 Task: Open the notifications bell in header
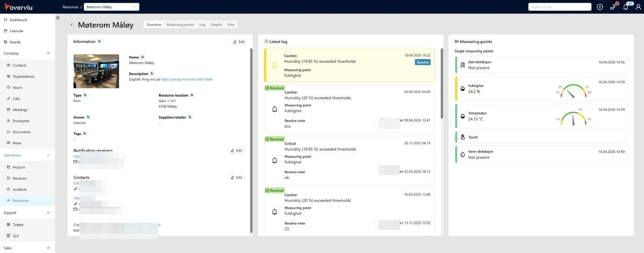625,6
